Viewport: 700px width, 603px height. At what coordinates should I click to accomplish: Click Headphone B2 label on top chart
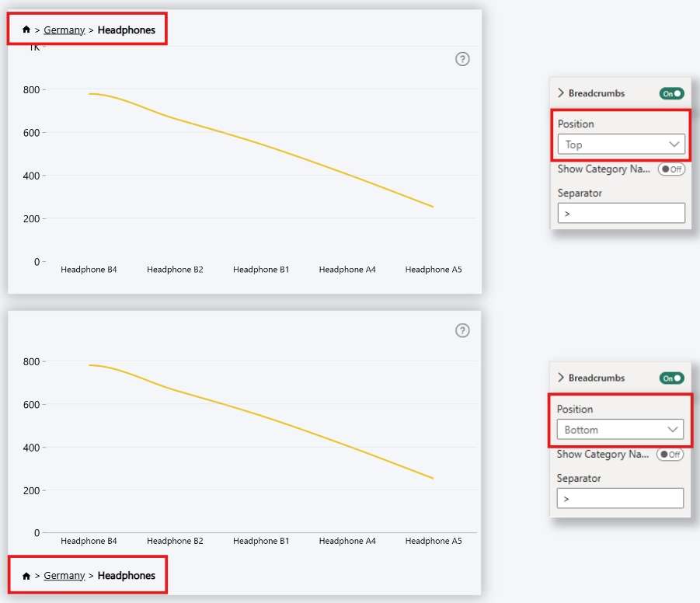pos(175,270)
